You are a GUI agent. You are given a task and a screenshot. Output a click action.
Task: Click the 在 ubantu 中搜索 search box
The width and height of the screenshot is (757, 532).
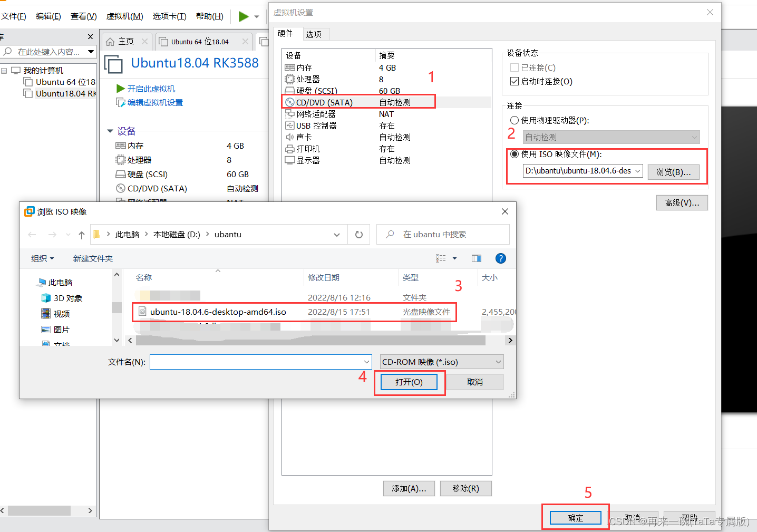tap(443, 234)
